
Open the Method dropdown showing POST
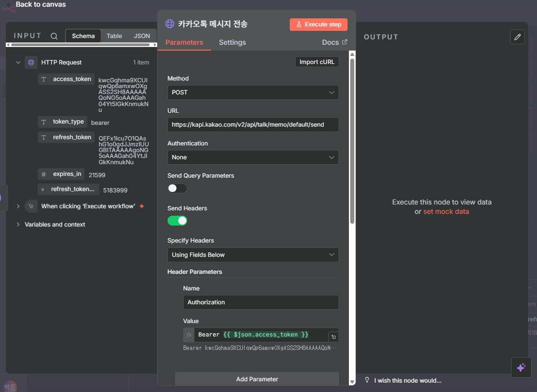pos(253,93)
